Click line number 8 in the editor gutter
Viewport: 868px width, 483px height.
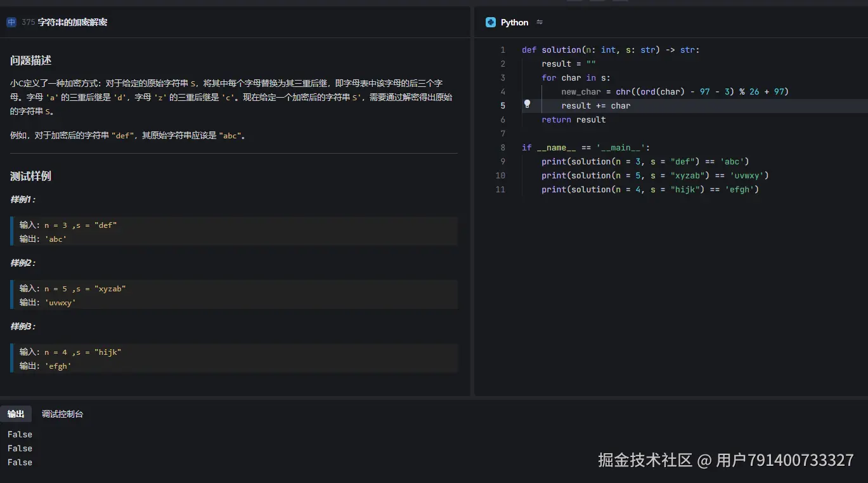pyautogui.click(x=503, y=147)
